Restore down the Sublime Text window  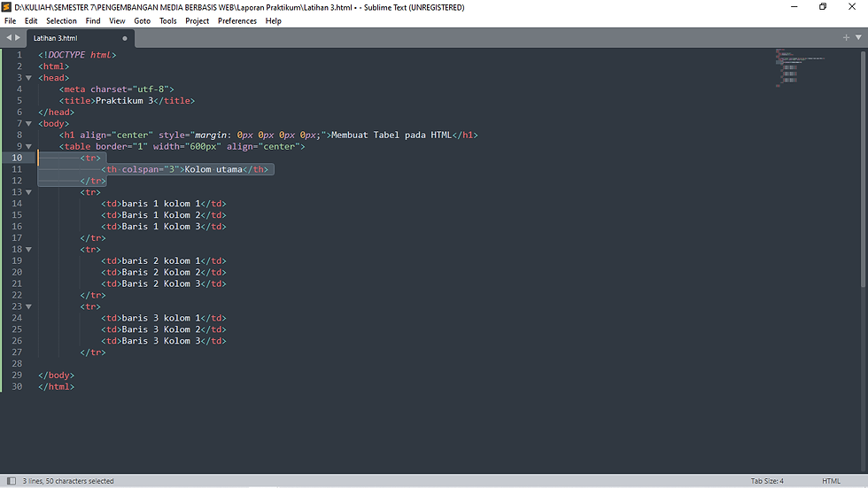pyautogui.click(x=823, y=6)
